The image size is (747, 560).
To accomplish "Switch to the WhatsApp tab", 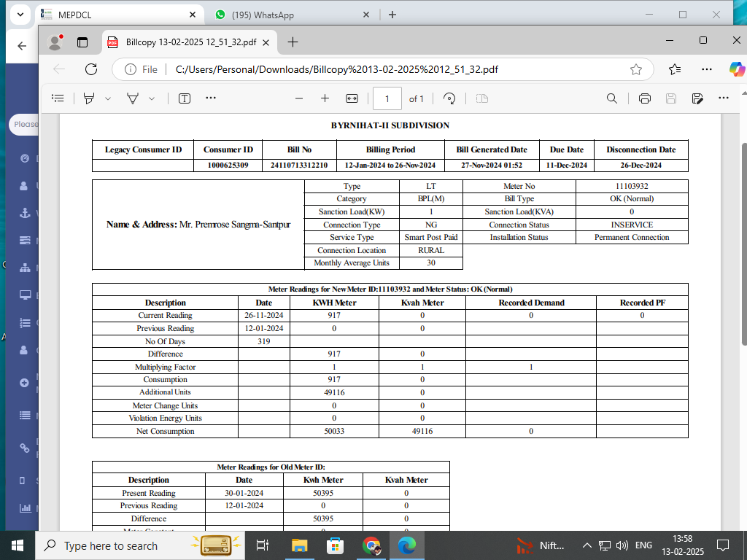I will point(292,15).
